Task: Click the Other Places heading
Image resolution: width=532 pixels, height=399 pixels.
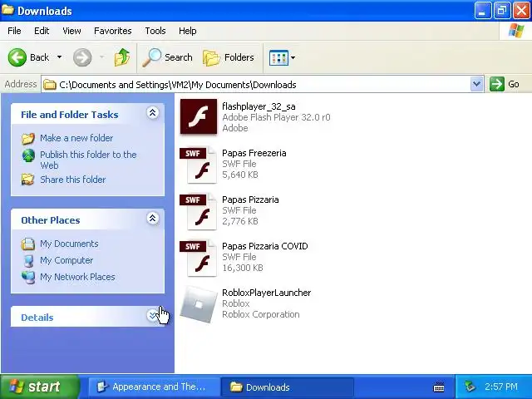Action: tap(51, 220)
